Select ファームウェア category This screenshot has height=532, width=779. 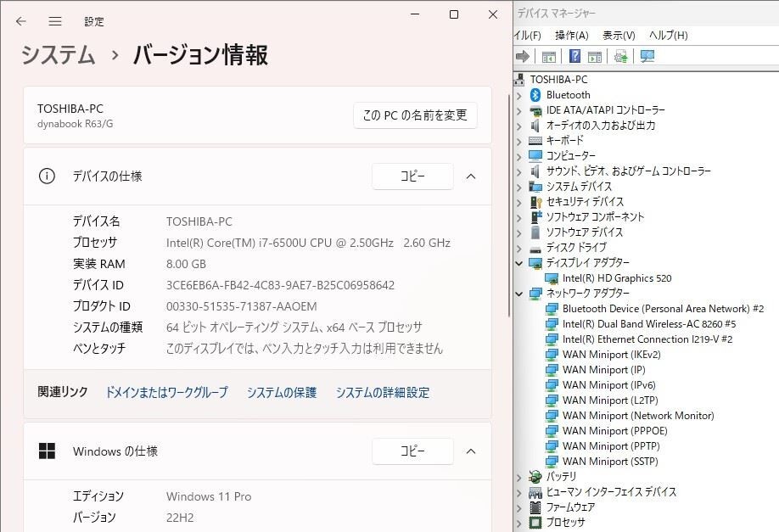click(x=570, y=507)
